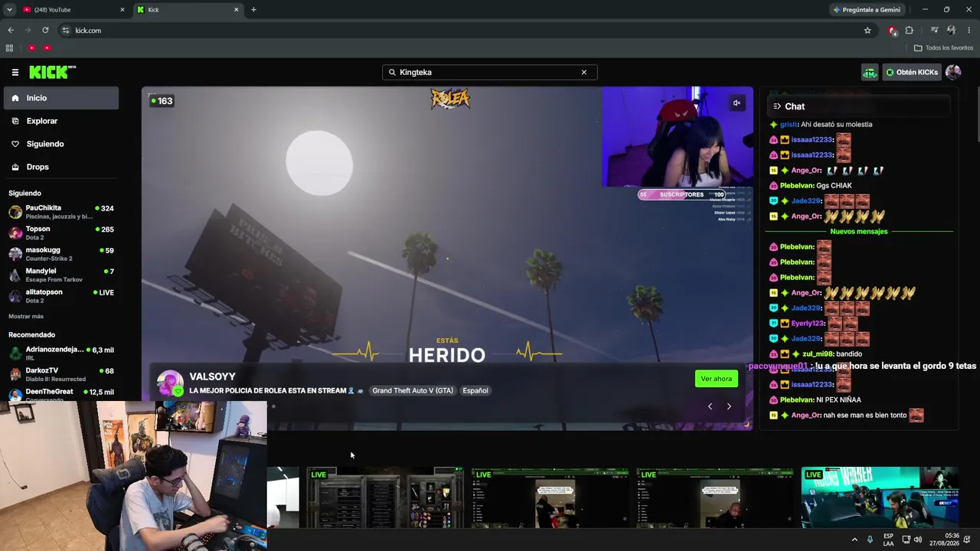The width and height of the screenshot is (980, 551).
Task: Clear the Kingteka search text
Action: click(x=583, y=72)
